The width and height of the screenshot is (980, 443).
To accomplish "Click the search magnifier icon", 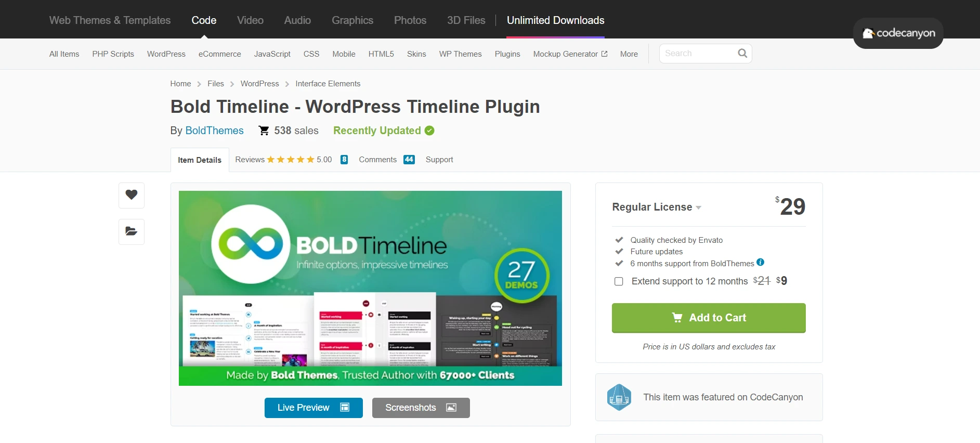I will click(x=742, y=53).
